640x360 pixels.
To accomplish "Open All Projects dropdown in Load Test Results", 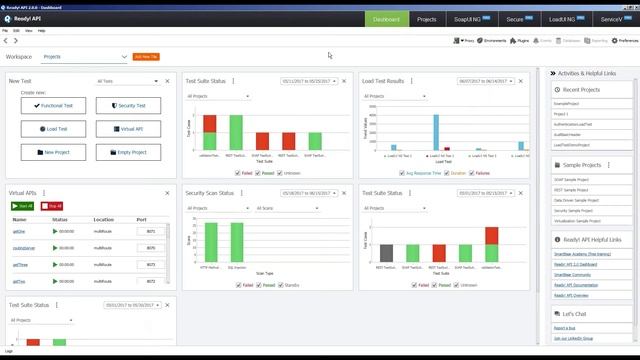I will (x=395, y=96).
